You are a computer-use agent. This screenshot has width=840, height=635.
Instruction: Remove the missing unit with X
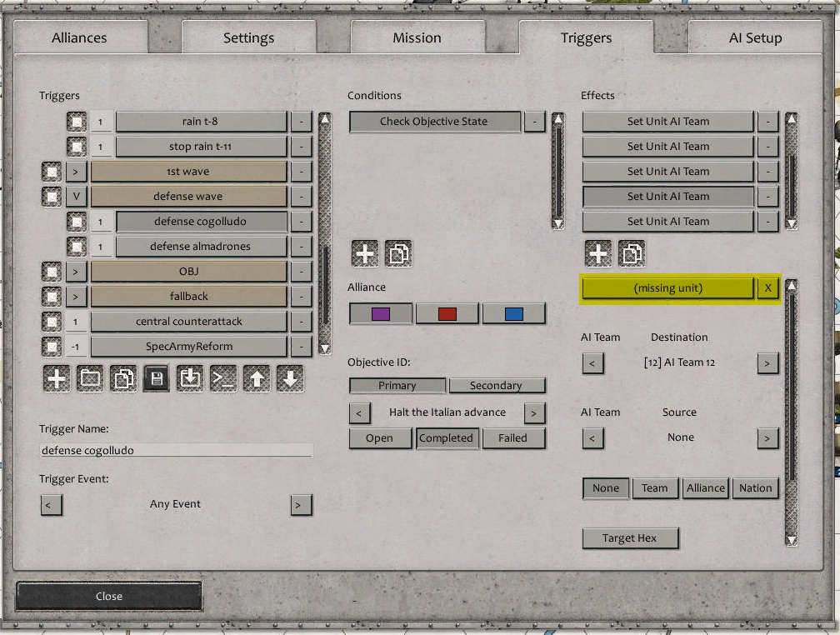tap(767, 288)
